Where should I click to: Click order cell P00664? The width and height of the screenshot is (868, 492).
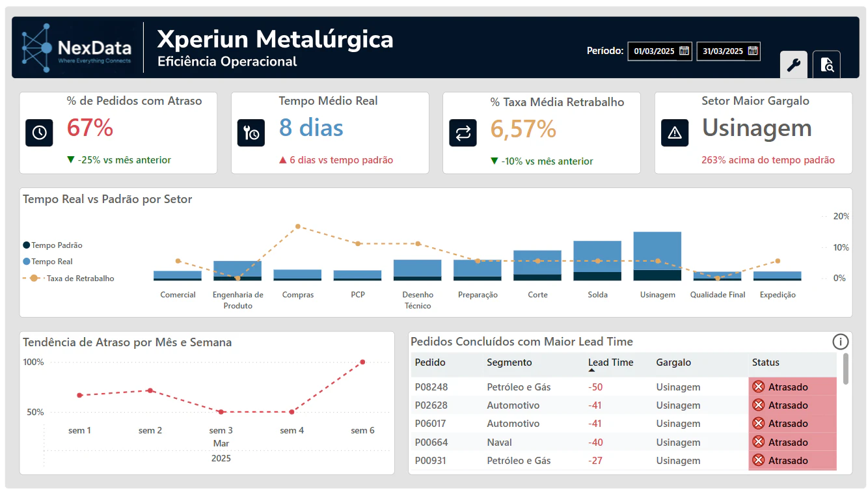[431, 442]
